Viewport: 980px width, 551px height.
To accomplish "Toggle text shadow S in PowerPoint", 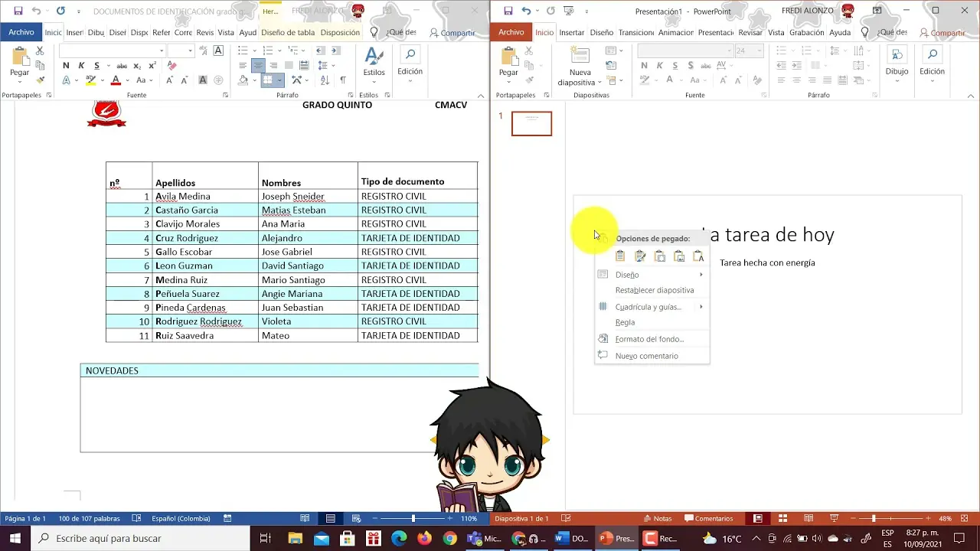I will tap(690, 66).
